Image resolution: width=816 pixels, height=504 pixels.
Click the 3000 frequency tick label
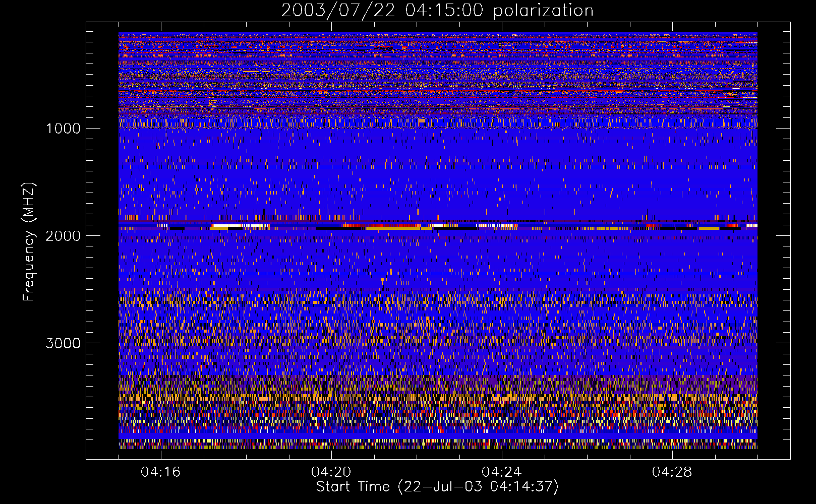tap(63, 343)
